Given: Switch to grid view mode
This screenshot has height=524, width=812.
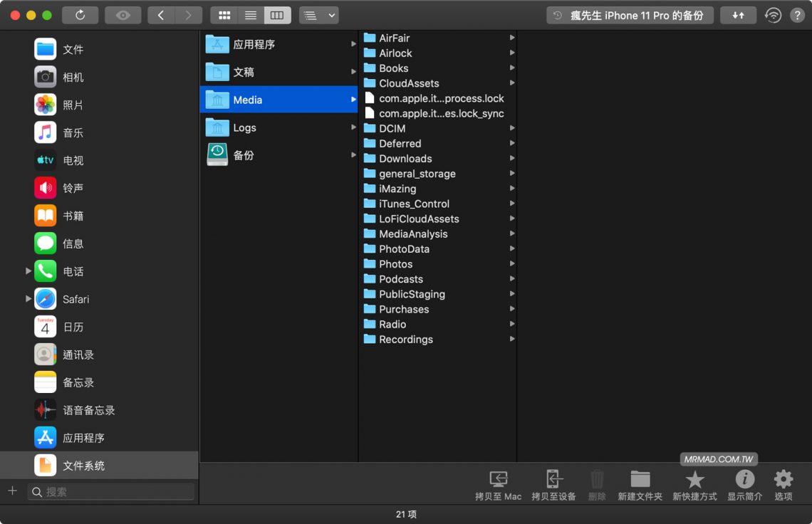Looking at the screenshot, I should click(224, 14).
